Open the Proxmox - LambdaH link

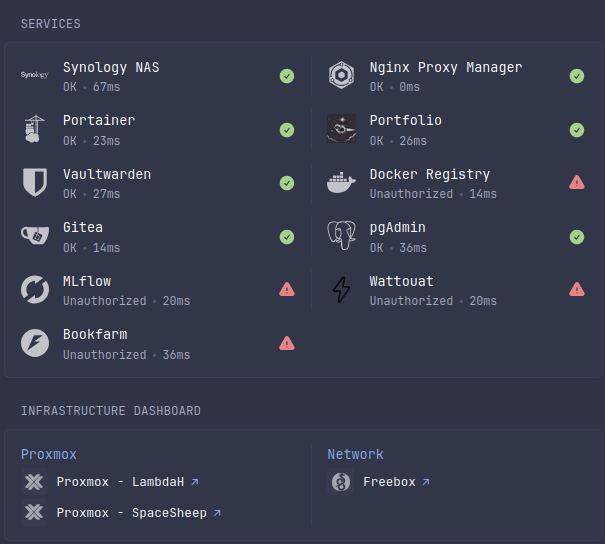120,482
